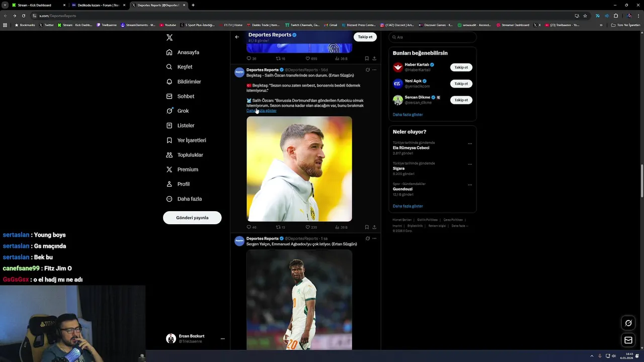The image size is (644, 362).
Task: Open Youtube bookmark in bookmarks bar
Action: click(x=168, y=25)
